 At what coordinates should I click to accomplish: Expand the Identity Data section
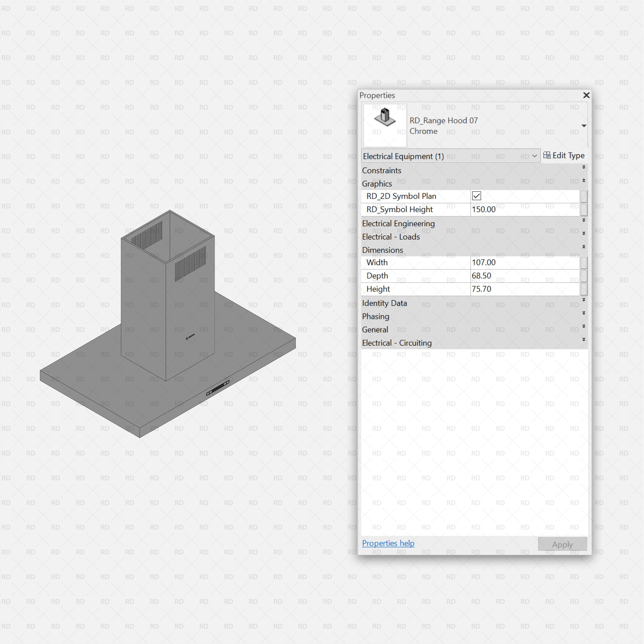pyautogui.click(x=584, y=300)
